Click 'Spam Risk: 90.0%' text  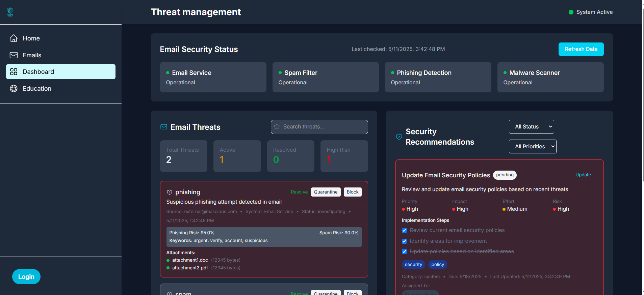point(339,233)
